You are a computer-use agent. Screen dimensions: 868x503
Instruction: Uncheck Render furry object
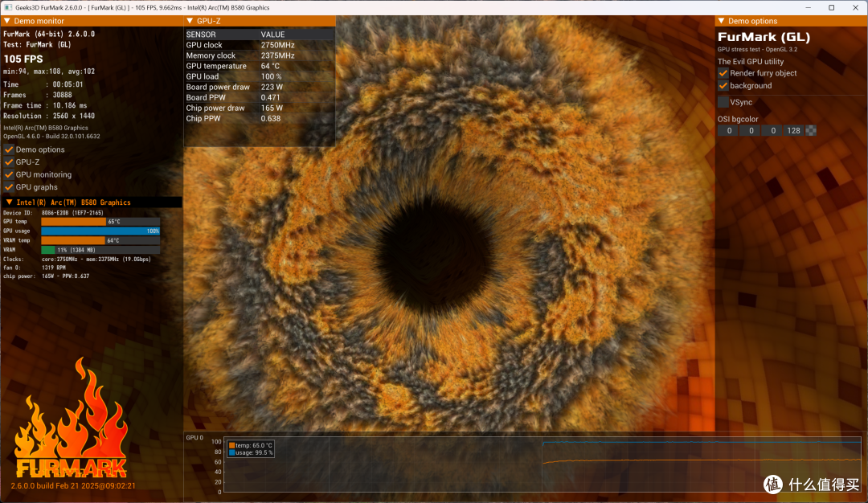pos(723,73)
